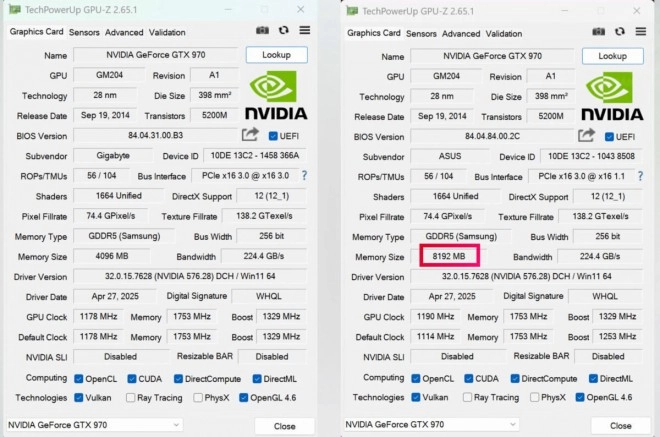Open GPU selector dropdown in left window
The height and width of the screenshot is (437, 660).
pos(95,425)
